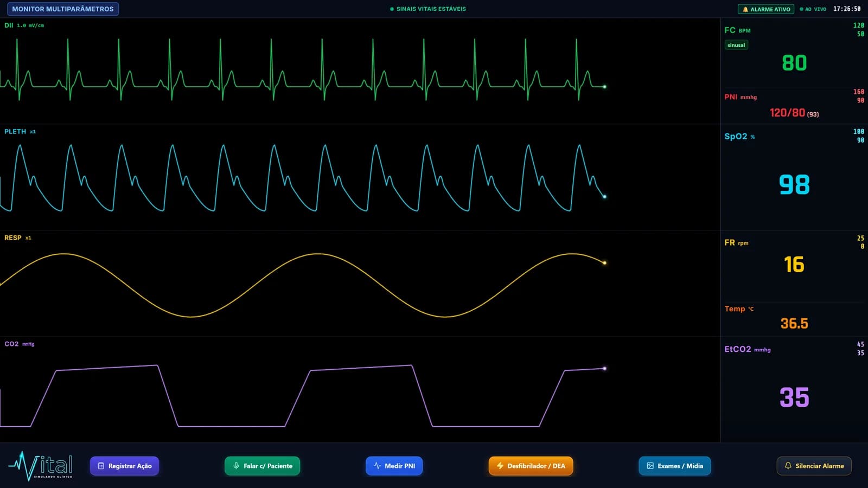Click the heart rate value 80
The image size is (868, 488).
pos(794,63)
